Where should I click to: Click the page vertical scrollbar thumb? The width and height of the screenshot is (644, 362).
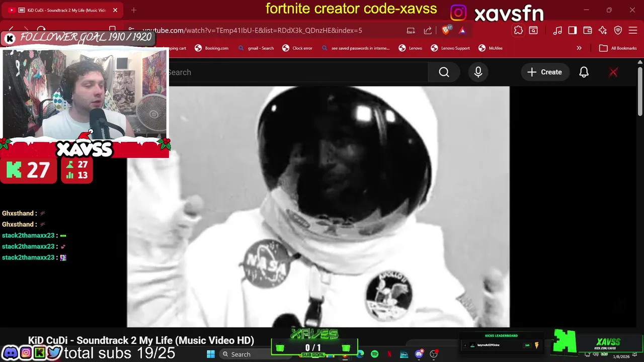(640, 90)
